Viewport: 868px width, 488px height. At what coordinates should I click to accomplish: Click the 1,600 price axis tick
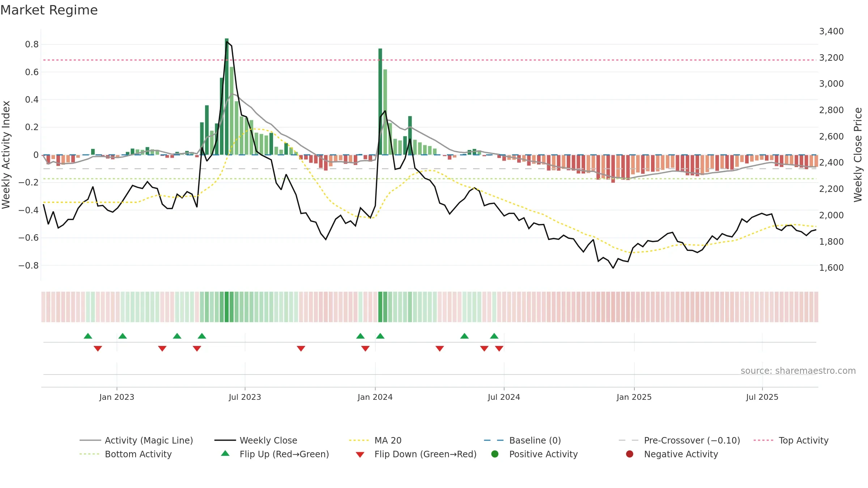(831, 267)
